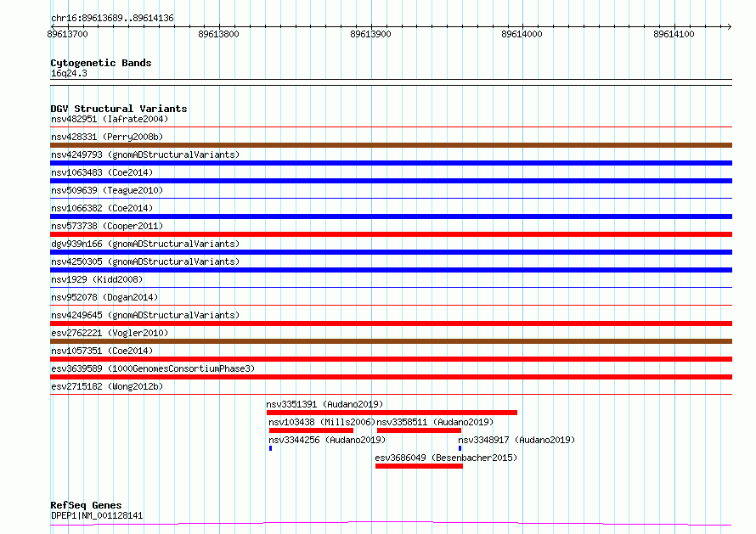Click ruler position 89613900

pos(370,34)
